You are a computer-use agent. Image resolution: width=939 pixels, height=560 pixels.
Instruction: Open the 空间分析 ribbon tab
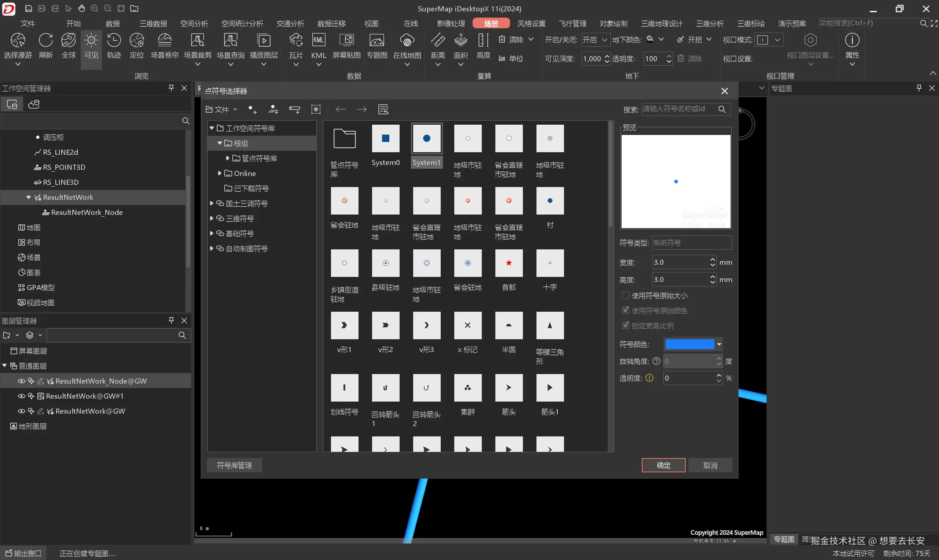point(194,23)
